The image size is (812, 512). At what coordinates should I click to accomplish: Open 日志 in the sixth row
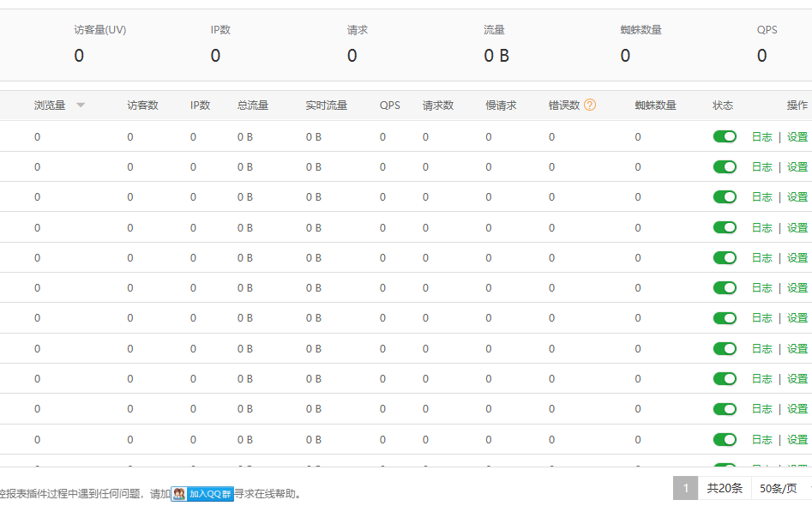pyautogui.click(x=761, y=287)
